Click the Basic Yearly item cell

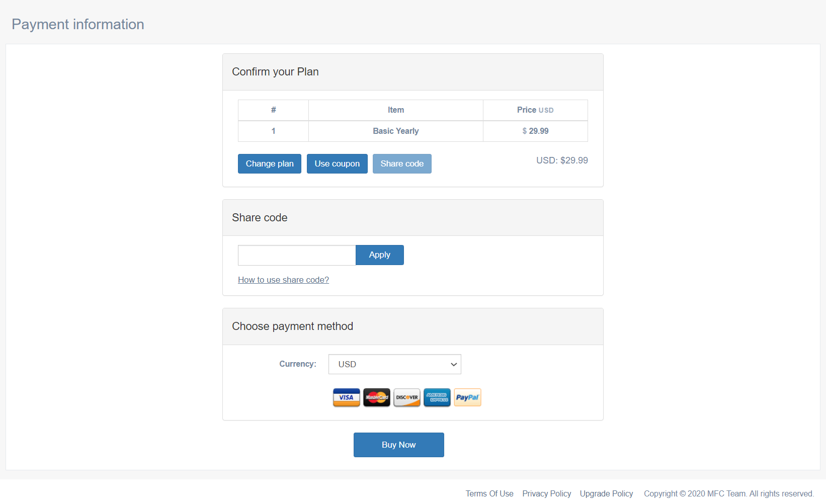click(x=396, y=131)
